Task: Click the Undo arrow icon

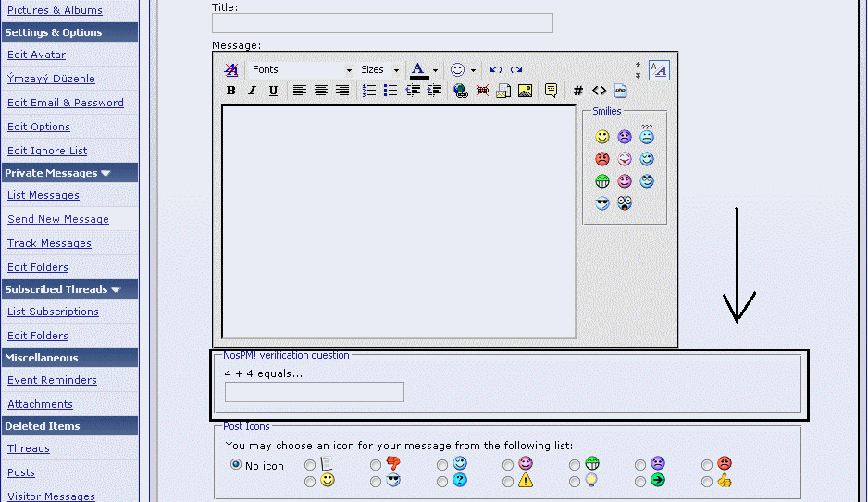Action: coord(496,69)
